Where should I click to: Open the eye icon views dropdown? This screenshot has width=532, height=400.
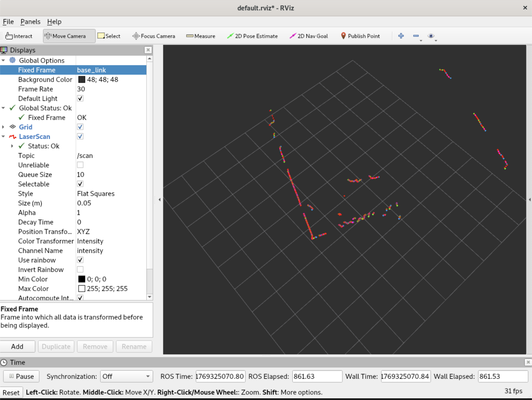431,36
